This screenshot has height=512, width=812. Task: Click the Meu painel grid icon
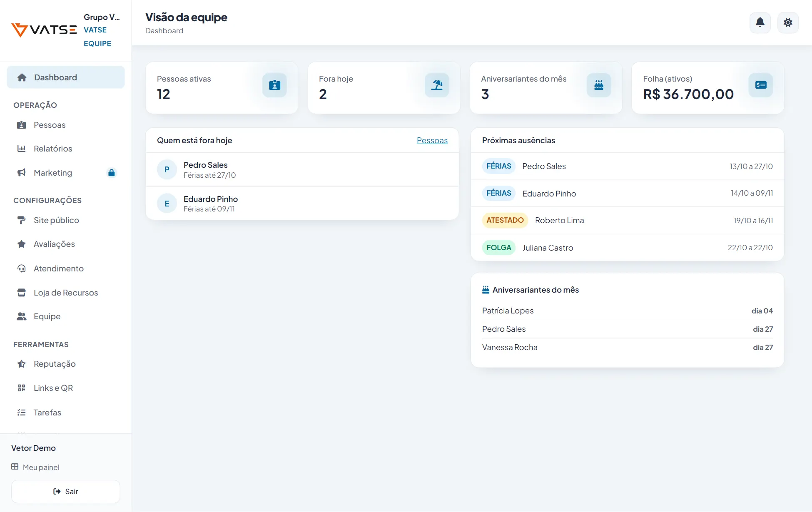point(15,467)
